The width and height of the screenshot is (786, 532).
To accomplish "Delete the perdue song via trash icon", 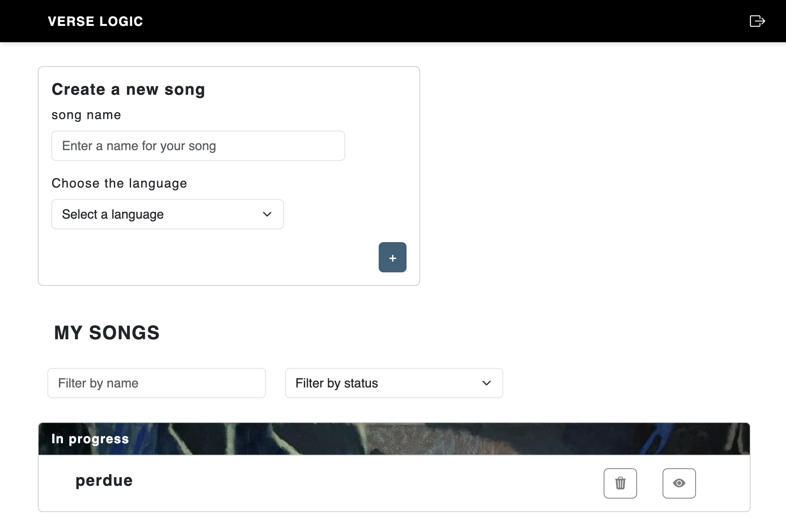I will pos(620,483).
